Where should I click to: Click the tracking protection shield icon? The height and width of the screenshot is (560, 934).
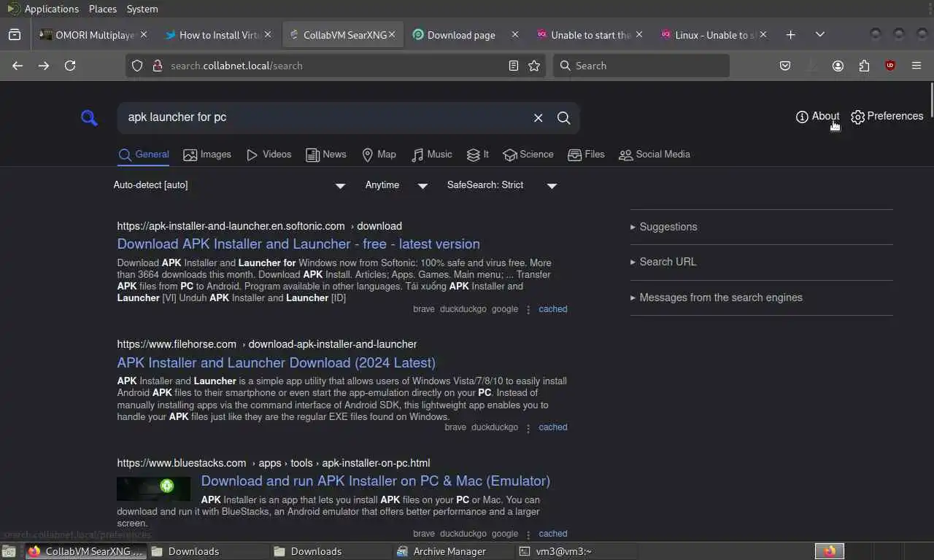137,66
